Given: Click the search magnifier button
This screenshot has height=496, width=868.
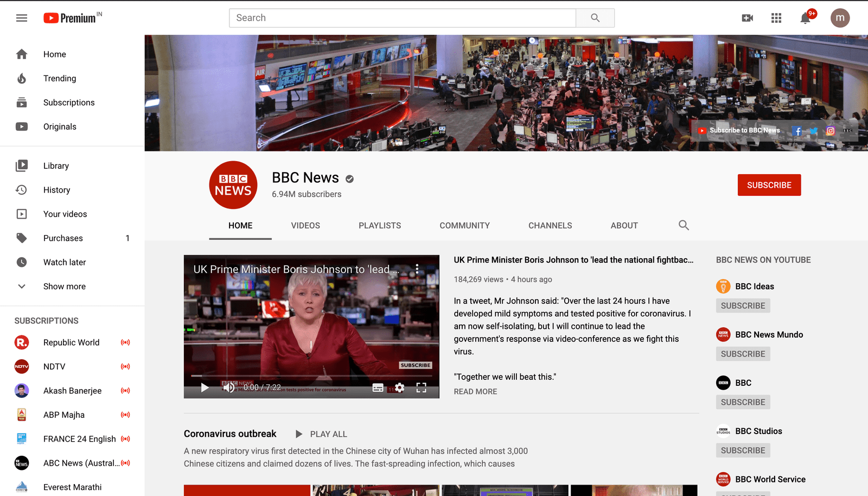Looking at the screenshot, I should pos(595,18).
